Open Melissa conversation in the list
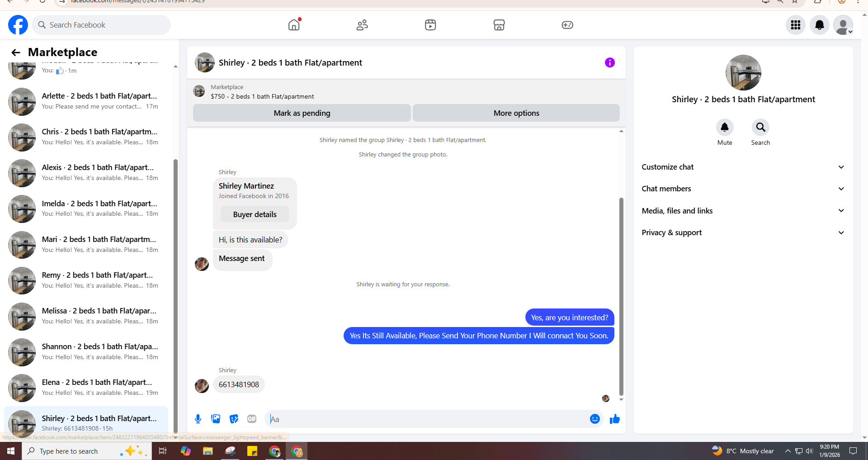The image size is (868, 460). 86,316
